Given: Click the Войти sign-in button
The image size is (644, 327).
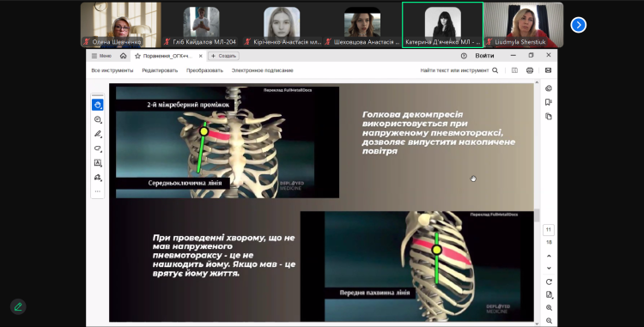Looking at the screenshot, I should [484, 56].
